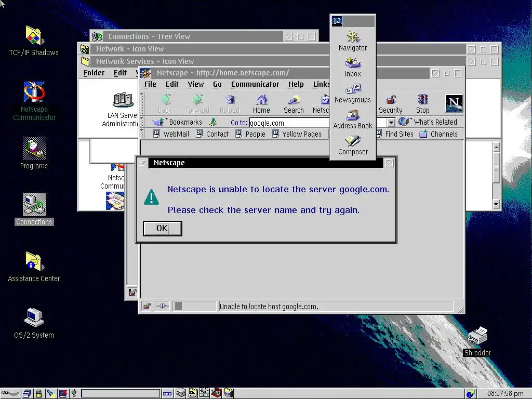Click the Netscape N logo in toolbar

point(454,103)
